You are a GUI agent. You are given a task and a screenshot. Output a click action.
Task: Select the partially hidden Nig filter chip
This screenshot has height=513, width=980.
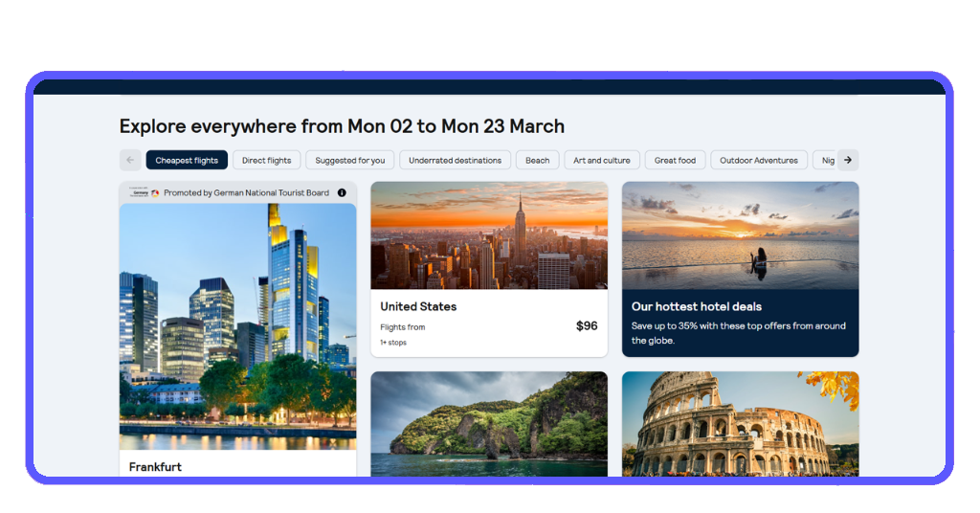point(825,160)
